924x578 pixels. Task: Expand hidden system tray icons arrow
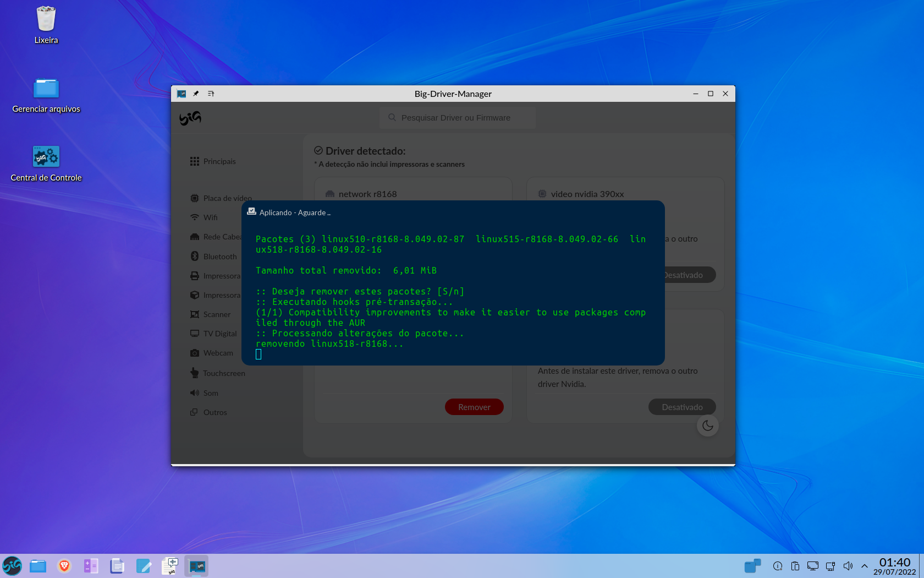pos(865,566)
